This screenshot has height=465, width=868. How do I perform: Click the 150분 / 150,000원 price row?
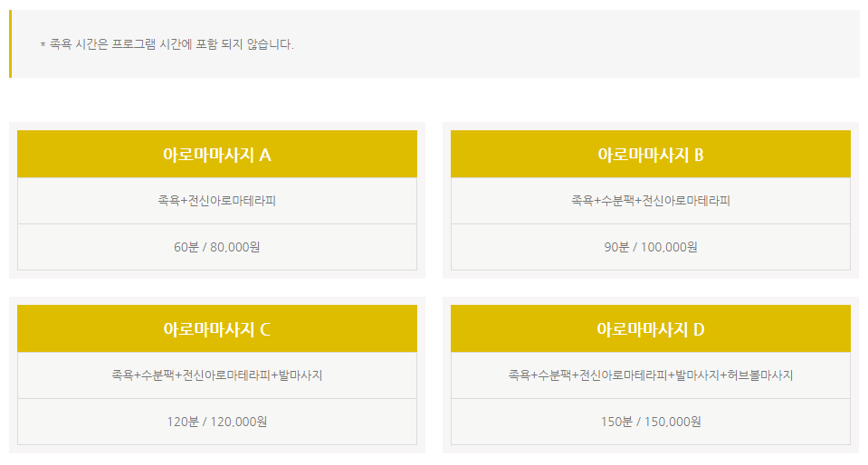click(x=651, y=422)
